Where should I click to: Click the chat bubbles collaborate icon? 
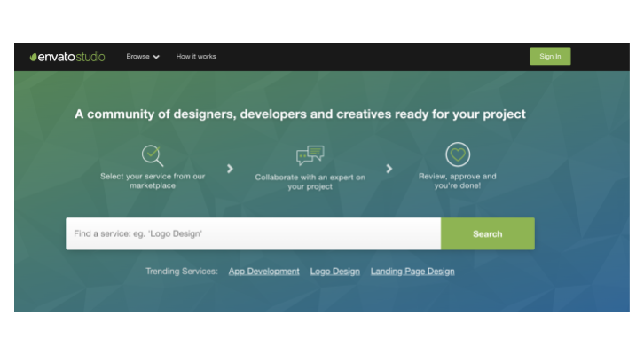(x=310, y=155)
